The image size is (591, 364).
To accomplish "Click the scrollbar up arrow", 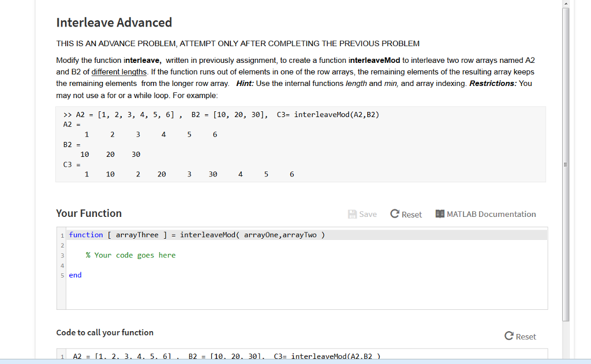I will (x=566, y=3).
